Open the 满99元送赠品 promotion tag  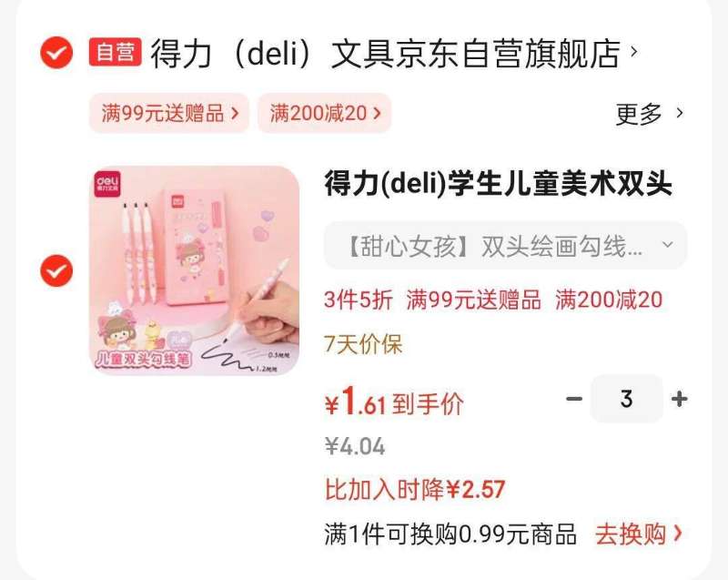click(x=169, y=113)
